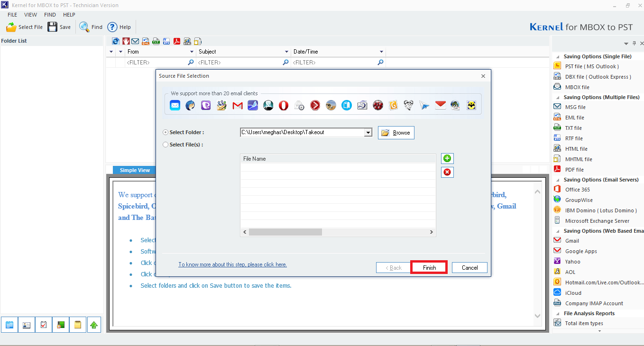Click scroll-down arrow below Total item types
This screenshot has width=644, height=346.
[x=599, y=331]
